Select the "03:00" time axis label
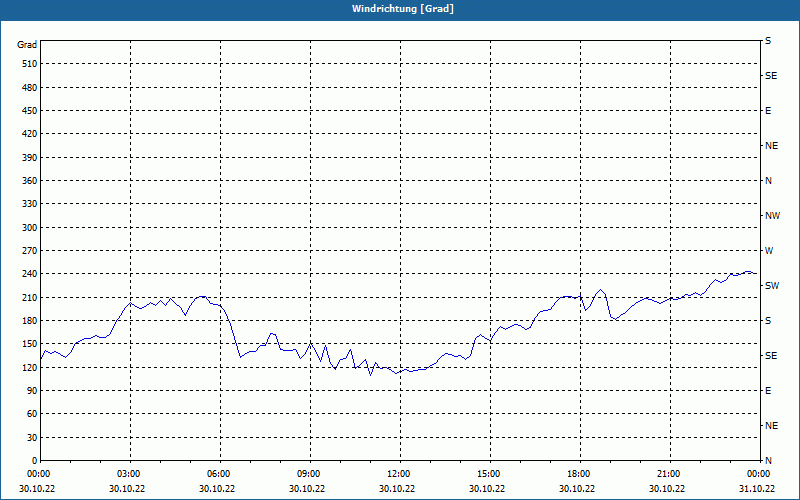 (x=130, y=474)
